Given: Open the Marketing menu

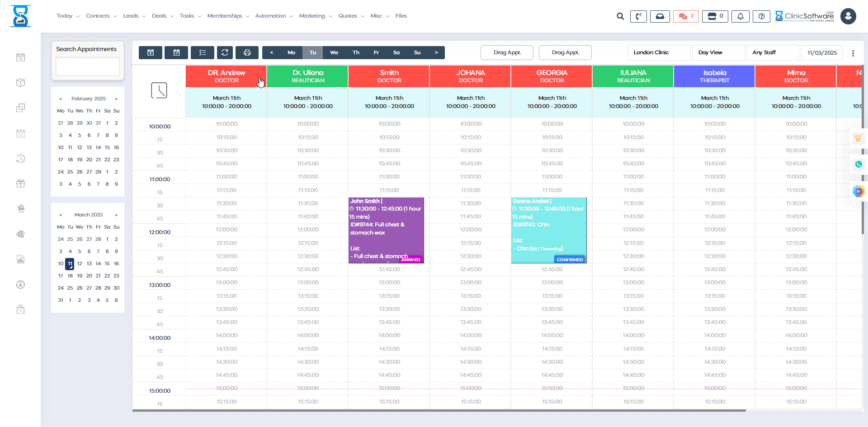Looking at the screenshot, I should pyautogui.click(x=312, y=16).
